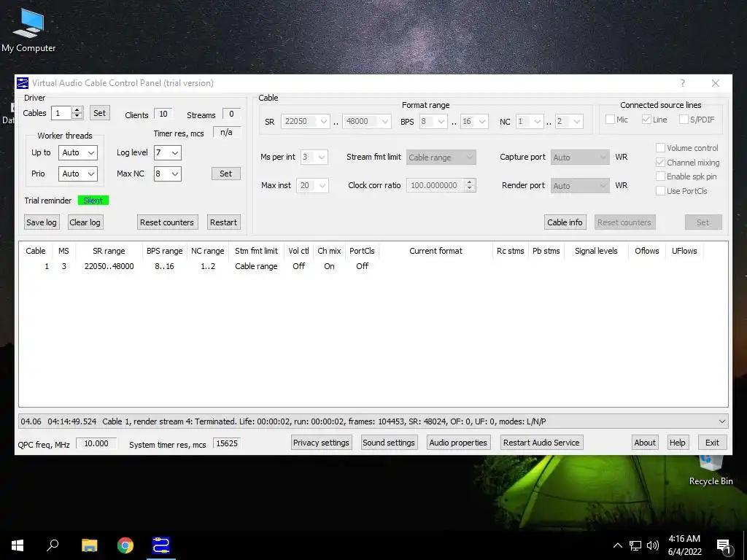Toggle the Line source line checkbox
Image resolution: width=747 pixels, height=560 pixels.
coord(646,119)
